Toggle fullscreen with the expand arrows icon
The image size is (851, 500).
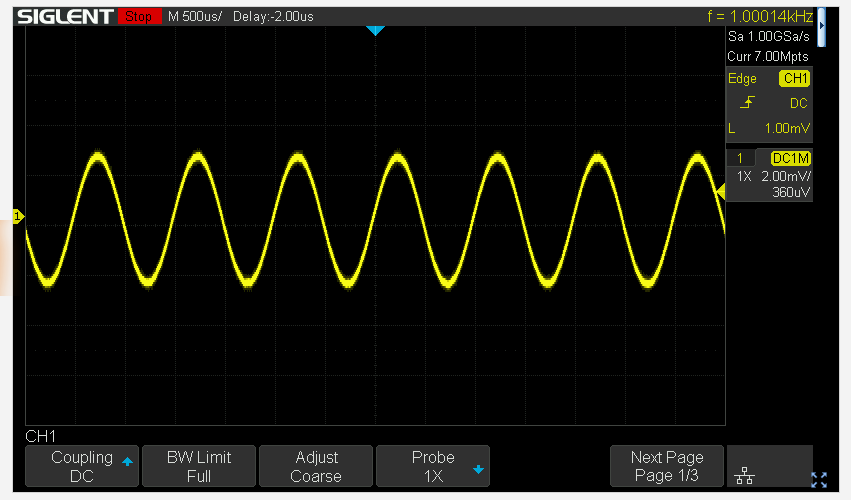819,479
